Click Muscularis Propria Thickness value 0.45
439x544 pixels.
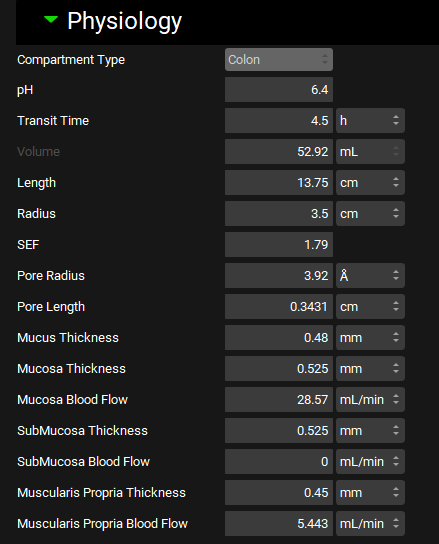[279, 492]
